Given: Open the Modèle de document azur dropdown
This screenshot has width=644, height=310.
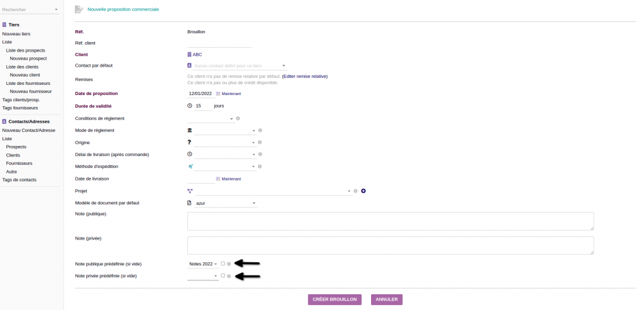Looking at the screenshot, I should pos(226,203).
